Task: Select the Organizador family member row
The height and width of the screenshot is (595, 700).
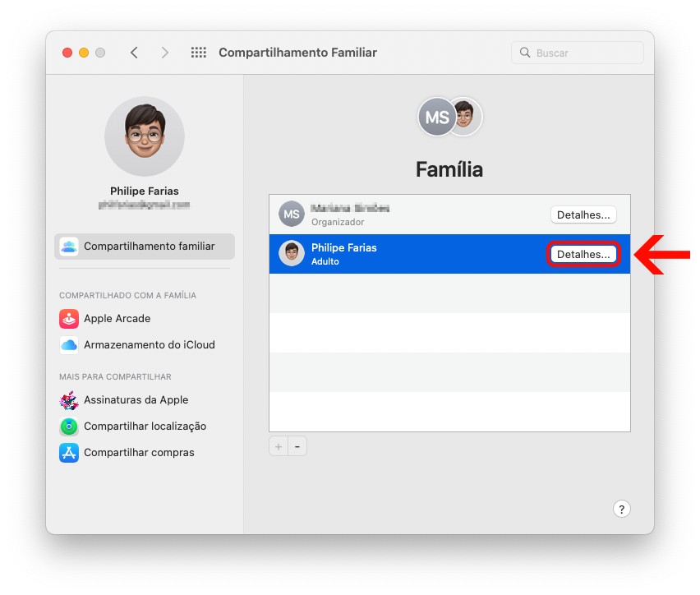Action: (449, 214)
